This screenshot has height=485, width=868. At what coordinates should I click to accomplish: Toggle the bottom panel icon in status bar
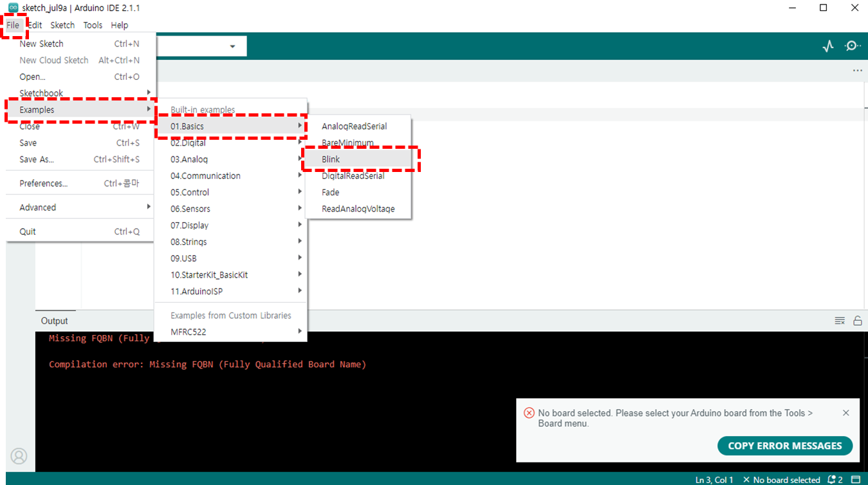point(856,480)
